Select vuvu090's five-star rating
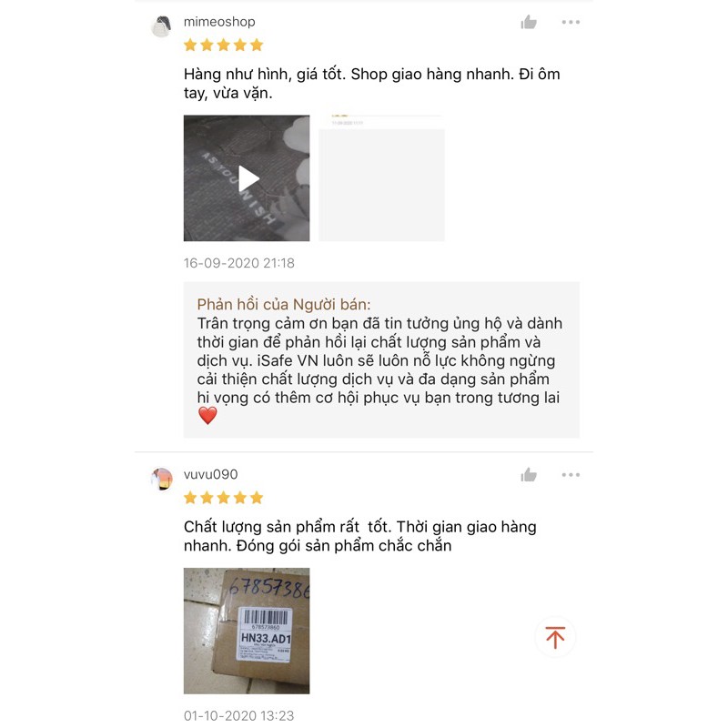The width and height of the screenshot is (728, 728). (223, 498)
